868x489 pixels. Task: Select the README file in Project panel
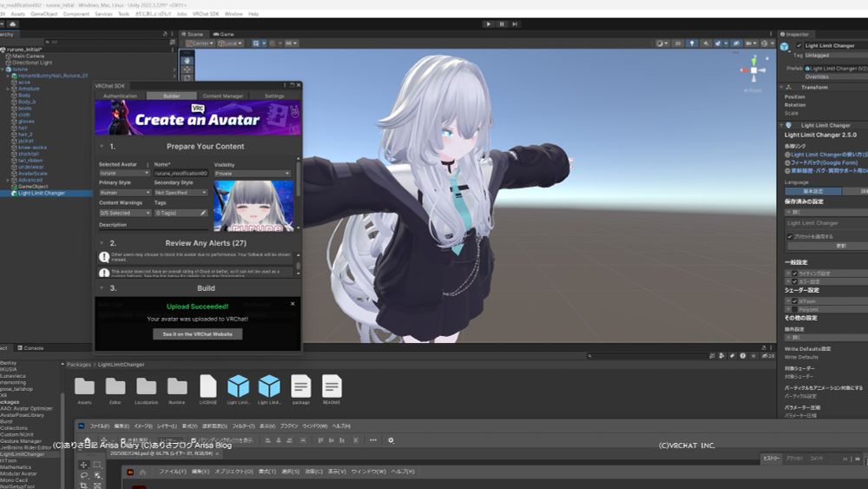click(x=332, y=386)
